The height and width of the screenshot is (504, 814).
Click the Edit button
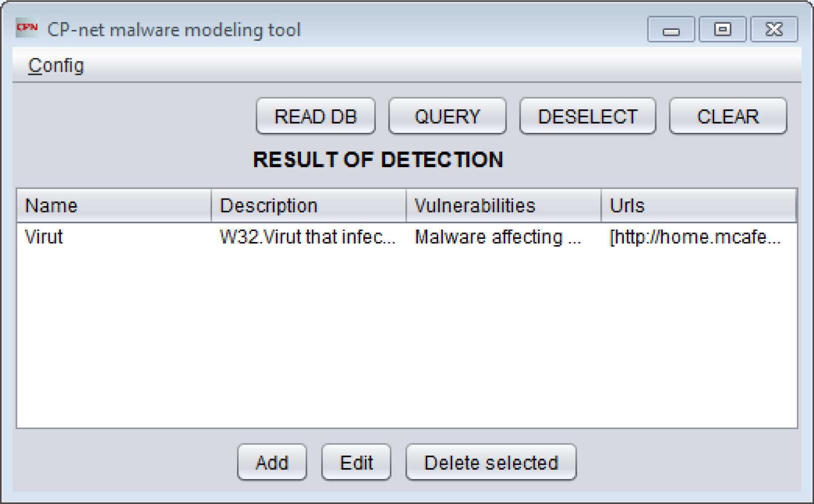coord(356,463)
